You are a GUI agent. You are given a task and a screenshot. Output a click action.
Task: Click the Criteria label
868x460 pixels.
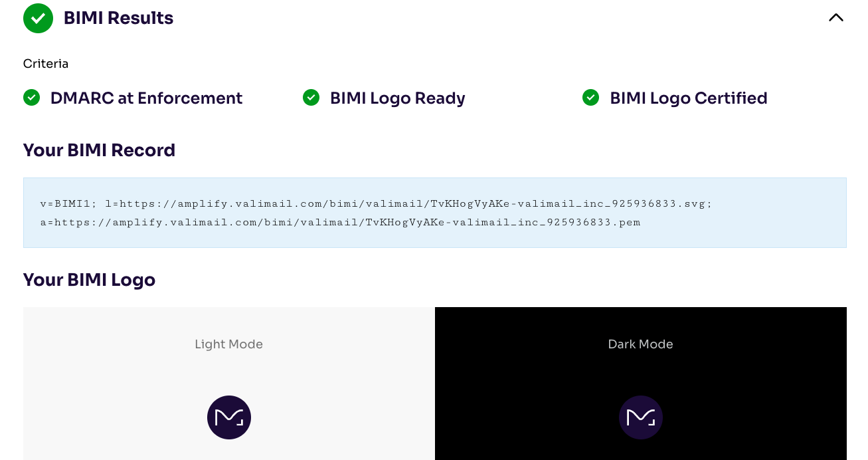pyautogui.click(x=46, y=64)
